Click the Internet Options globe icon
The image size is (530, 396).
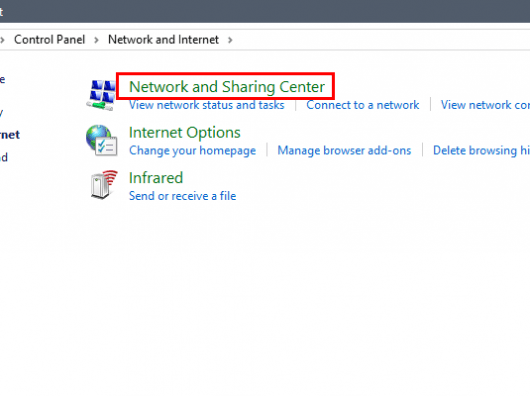[101, 140]
